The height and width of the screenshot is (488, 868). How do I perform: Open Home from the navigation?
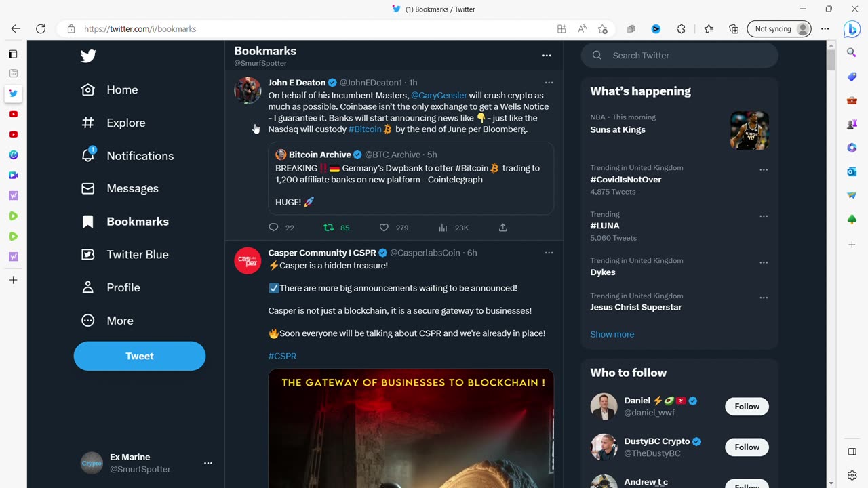(x=109, y=89)
